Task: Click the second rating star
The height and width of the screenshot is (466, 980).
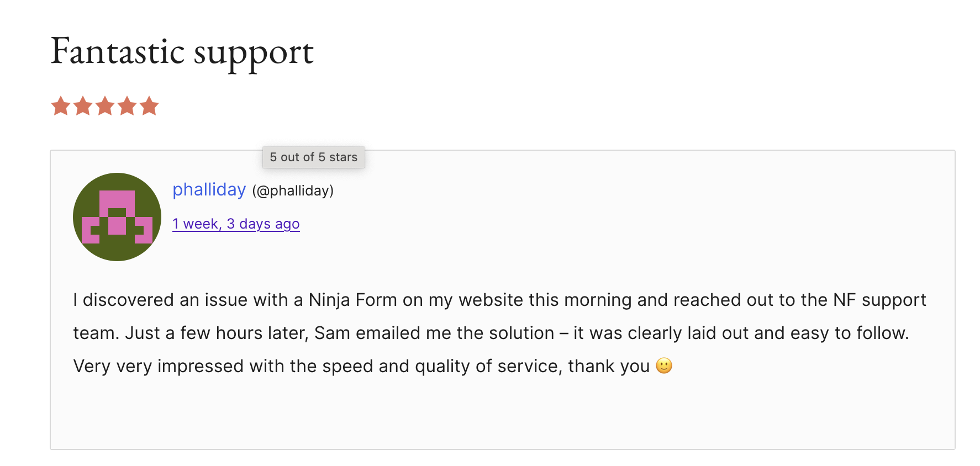Action: pos(83,106)
